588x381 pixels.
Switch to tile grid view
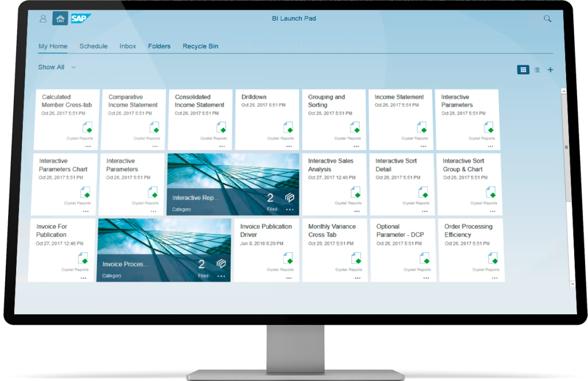pos(523,70)
